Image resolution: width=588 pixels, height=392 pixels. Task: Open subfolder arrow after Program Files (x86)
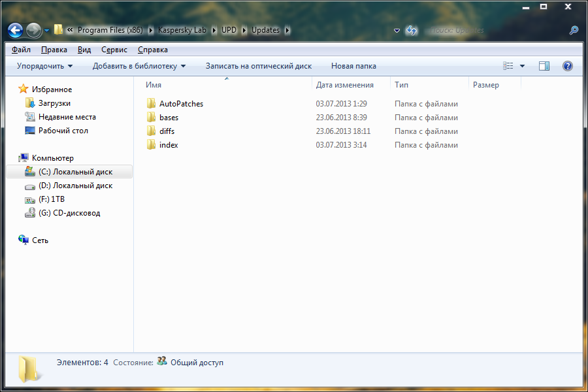[151, 31]
